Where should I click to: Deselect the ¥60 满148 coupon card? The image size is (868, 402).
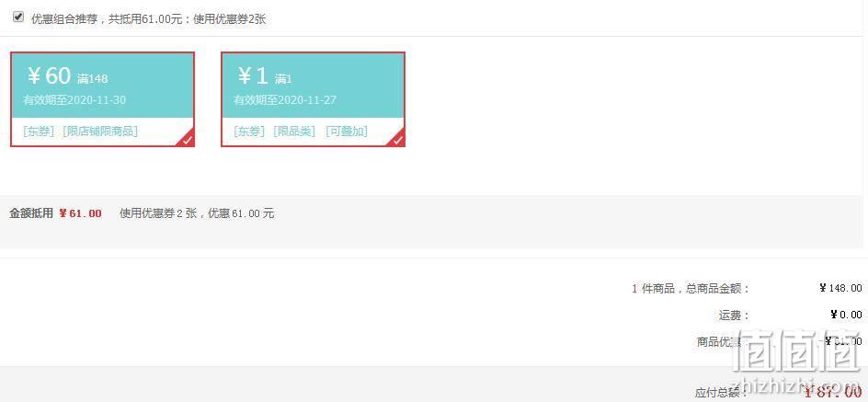coord(102,99)
